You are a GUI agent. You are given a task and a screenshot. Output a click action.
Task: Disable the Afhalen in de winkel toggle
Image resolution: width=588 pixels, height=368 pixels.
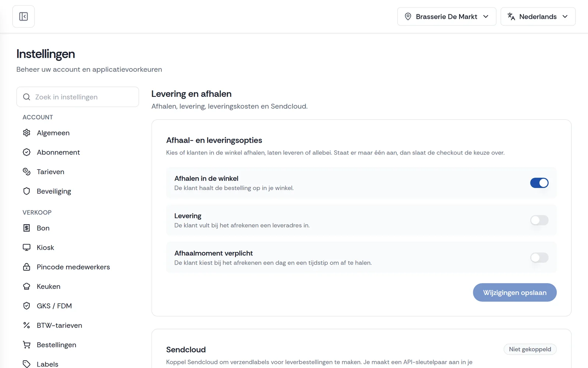pyautogui.click(x=539, y=183)
